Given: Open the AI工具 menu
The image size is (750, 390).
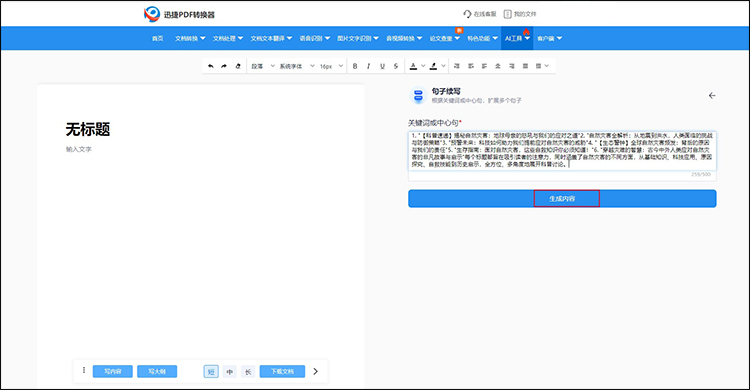Looking at the screenshot, I should point(518,38).
